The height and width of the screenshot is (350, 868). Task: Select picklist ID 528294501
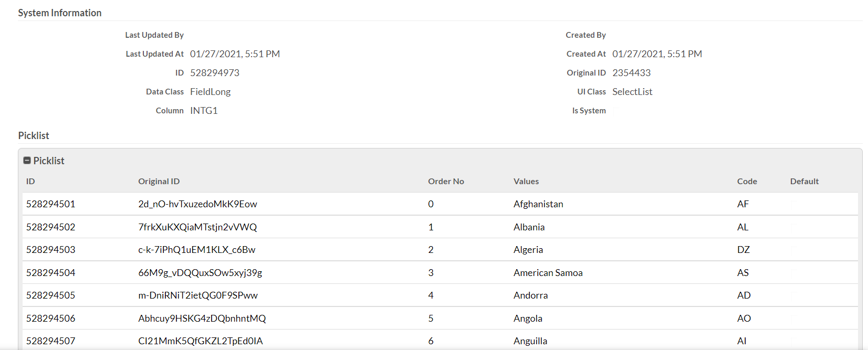(50, 204)
